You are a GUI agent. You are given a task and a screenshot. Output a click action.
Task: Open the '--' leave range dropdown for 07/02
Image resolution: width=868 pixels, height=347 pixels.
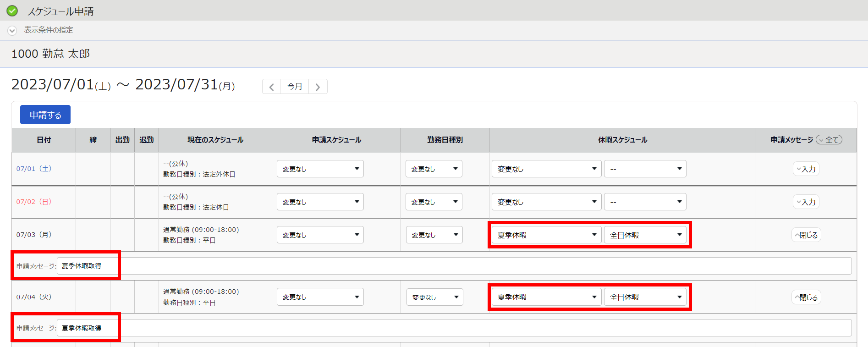[x=645, y=202]
